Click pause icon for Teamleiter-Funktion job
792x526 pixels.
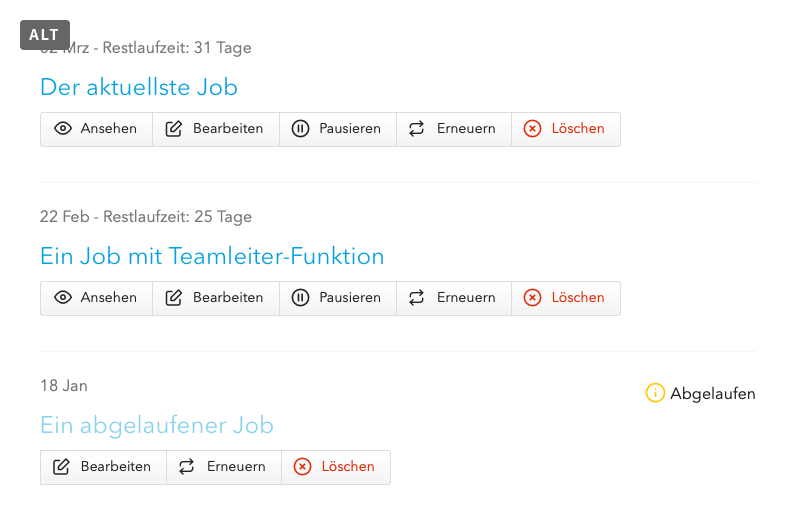click(300, 298)
